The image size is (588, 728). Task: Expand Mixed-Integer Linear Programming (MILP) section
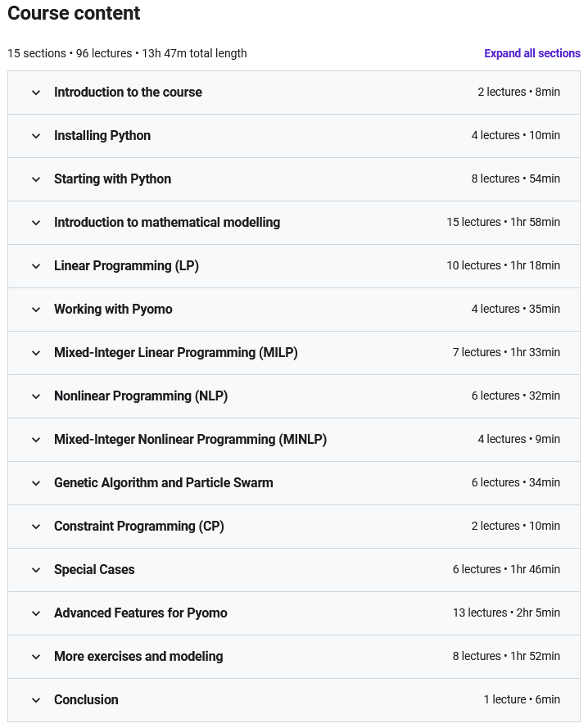click(293, 353)
